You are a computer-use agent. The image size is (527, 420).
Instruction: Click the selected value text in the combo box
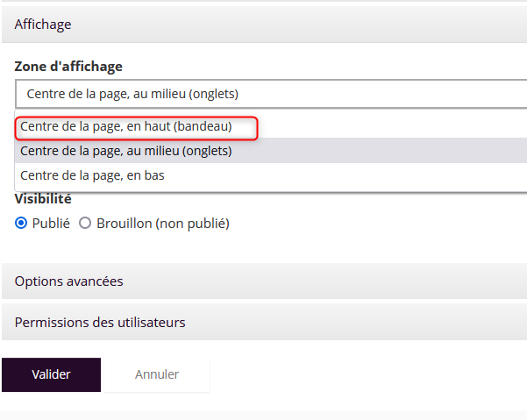click(x=132, y=94)
